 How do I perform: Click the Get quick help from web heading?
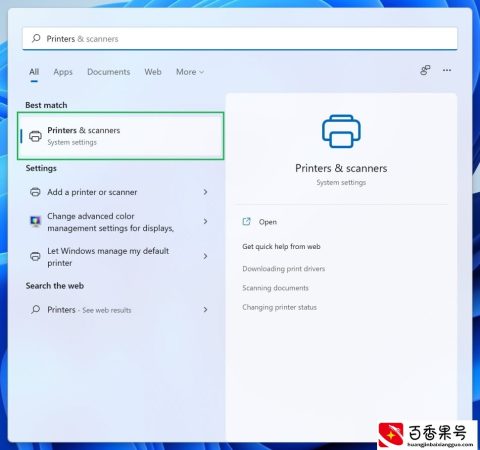click(x=281, y=247)
